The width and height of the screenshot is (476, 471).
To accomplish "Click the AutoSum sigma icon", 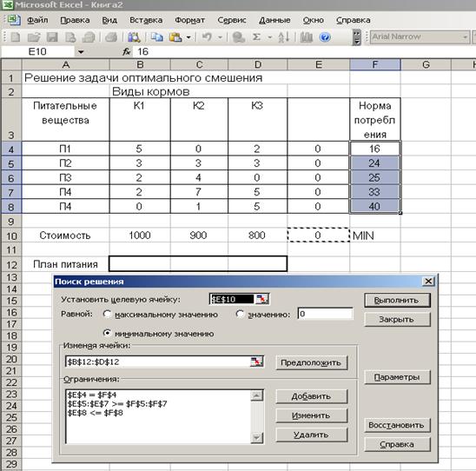I will pyautogui.click(x=256, y=37).
